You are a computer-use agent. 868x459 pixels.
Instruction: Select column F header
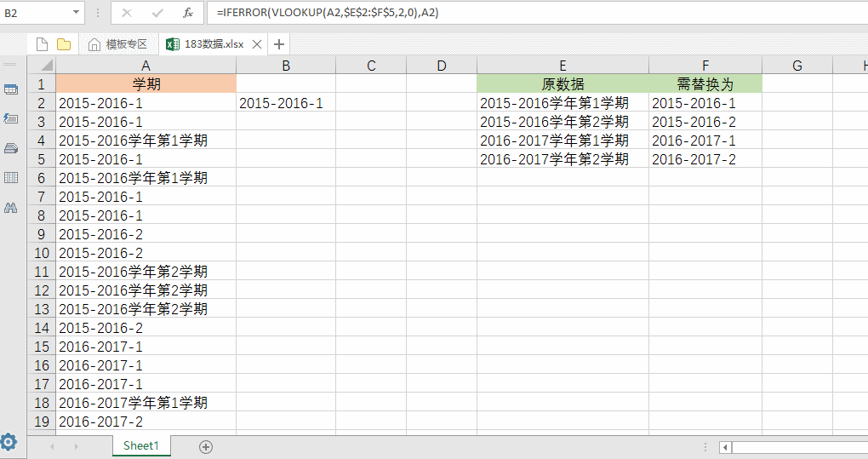coord(705,66)
